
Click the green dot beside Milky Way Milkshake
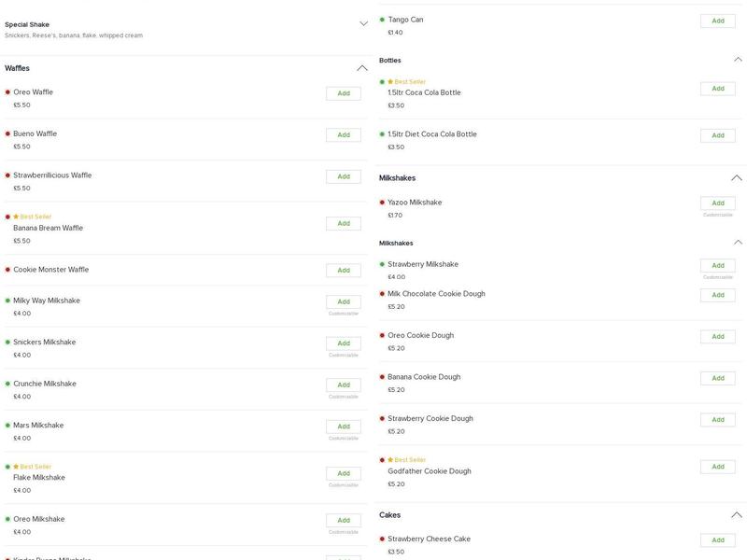[7, 301]
